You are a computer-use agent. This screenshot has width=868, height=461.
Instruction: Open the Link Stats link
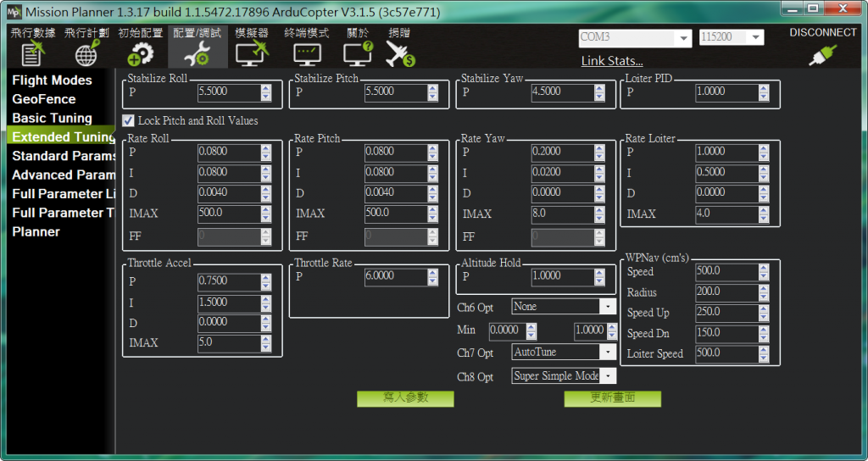pyautogui.click(x=612, y=61)
